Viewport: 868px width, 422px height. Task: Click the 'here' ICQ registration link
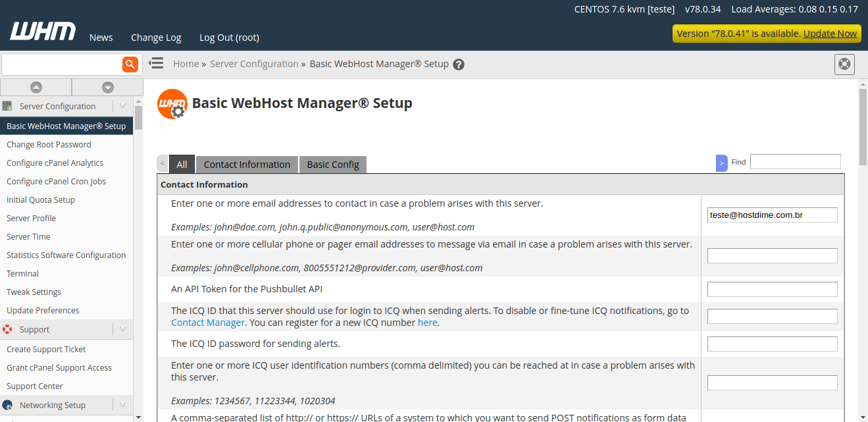tap(427, 323)
